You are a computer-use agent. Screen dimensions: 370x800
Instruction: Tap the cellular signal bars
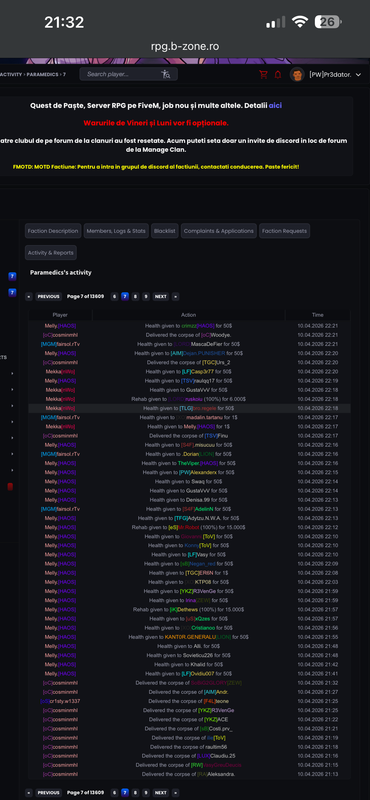click(276, 22)
